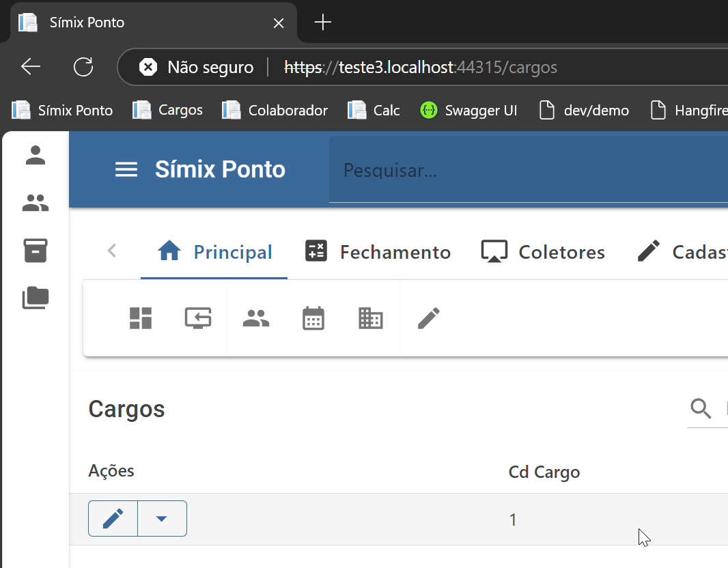Image resolution: width=728 pixels, height=568 pixels.
Task: Select the pencil icon in the toolbar
Action: pyautogui.click(x=428, y=318)
